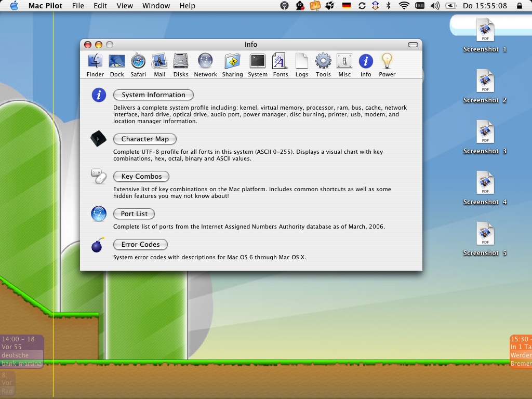Open the Finder pane in toolbar
This screenshot has height=399, width=532.
[95, 65]
